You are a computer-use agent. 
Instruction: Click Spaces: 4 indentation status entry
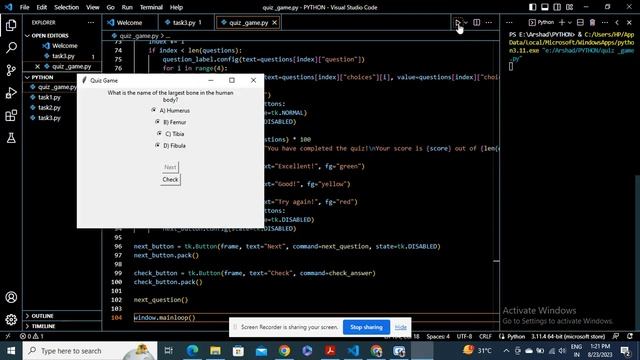coord(438,336)
